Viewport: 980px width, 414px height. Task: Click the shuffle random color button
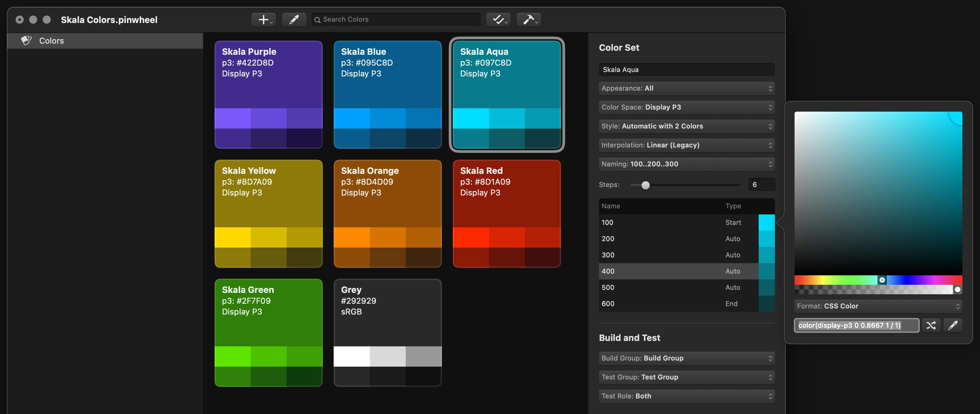pyautogui.click(x=931, y=325)
